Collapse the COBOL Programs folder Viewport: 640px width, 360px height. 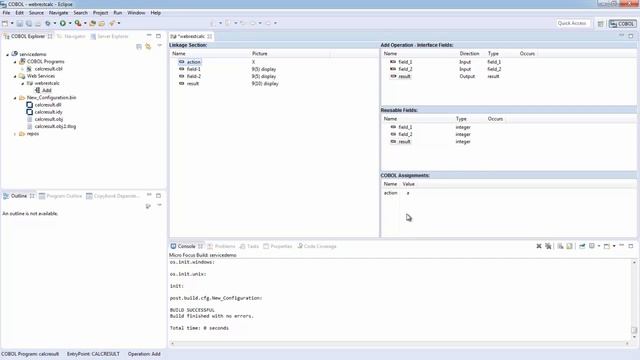15,62
